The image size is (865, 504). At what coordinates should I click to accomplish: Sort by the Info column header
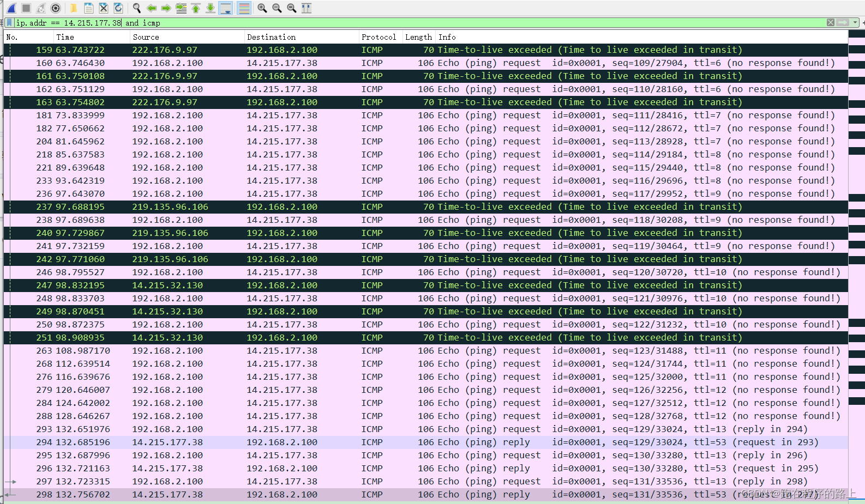point(642,37)
